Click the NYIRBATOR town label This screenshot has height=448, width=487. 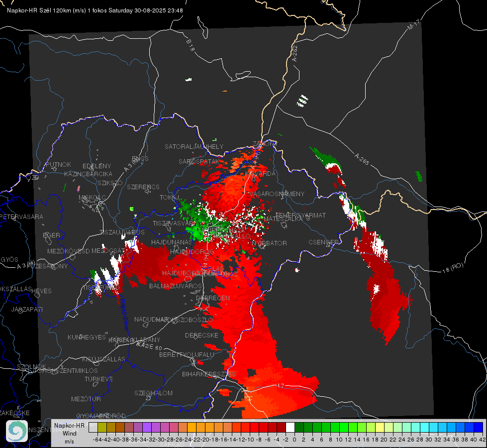269,243
